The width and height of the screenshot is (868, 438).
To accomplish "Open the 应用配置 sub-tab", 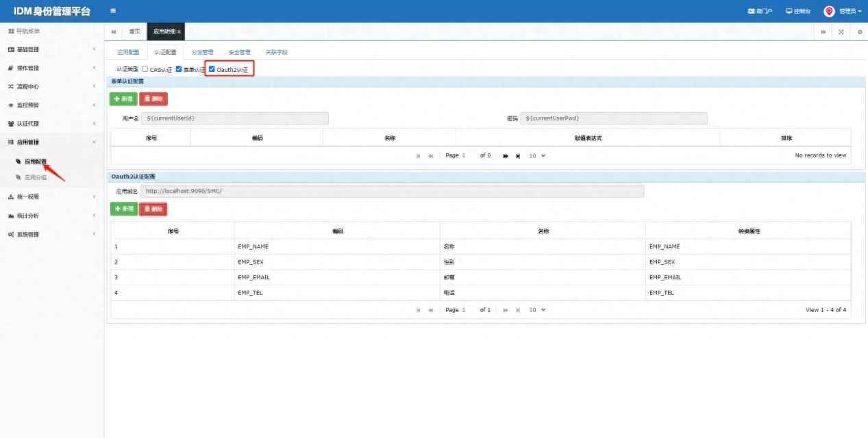I will [x=128, y=52].
